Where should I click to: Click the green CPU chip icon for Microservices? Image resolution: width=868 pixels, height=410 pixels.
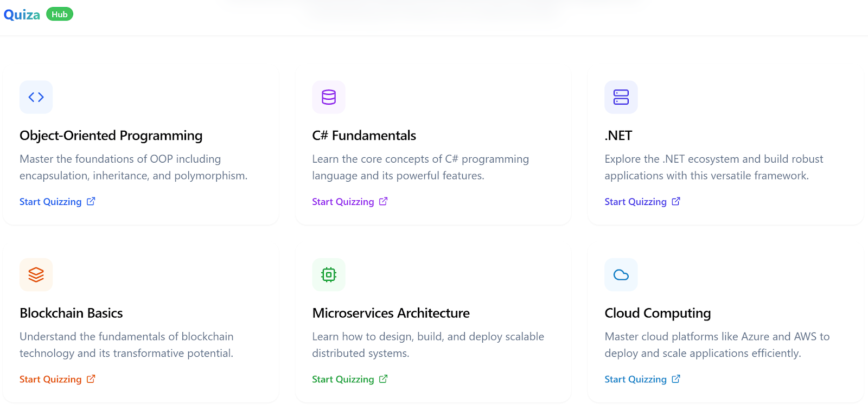pos(329,275)
